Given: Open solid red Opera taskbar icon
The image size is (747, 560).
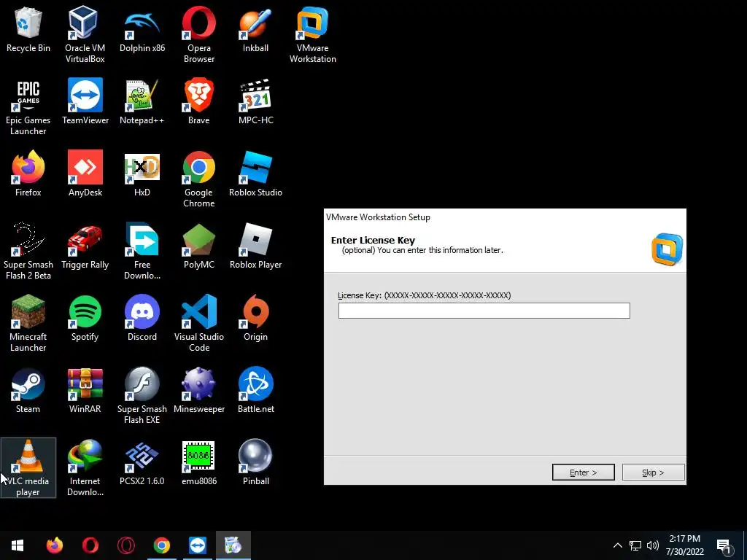Looking at the screenshot, I should coord(90,545).
